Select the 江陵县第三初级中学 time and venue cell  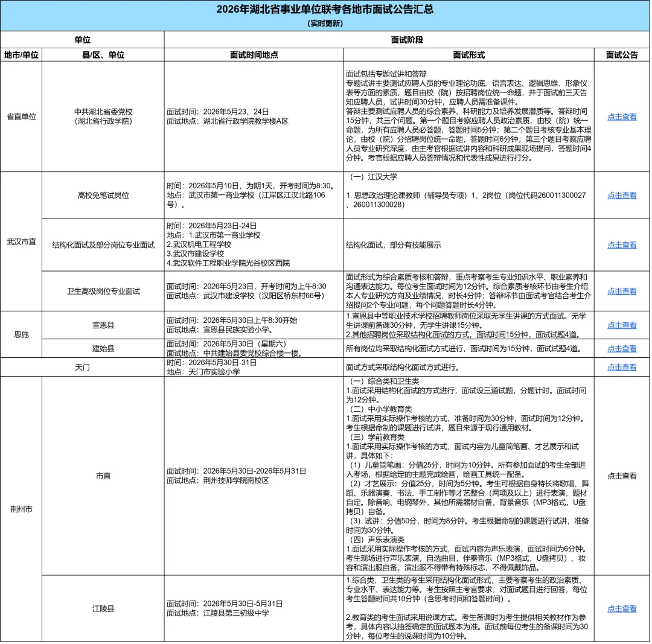(x=254, y=608)
